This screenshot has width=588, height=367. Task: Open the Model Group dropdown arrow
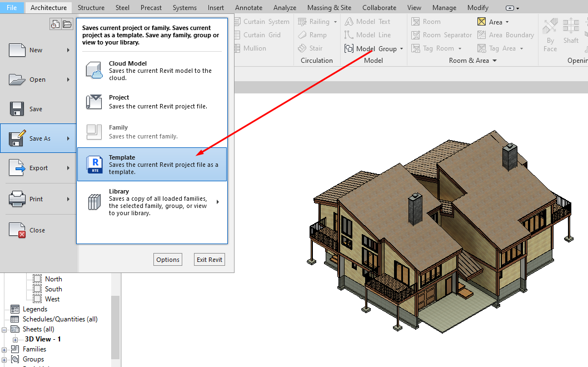[402, 49]
